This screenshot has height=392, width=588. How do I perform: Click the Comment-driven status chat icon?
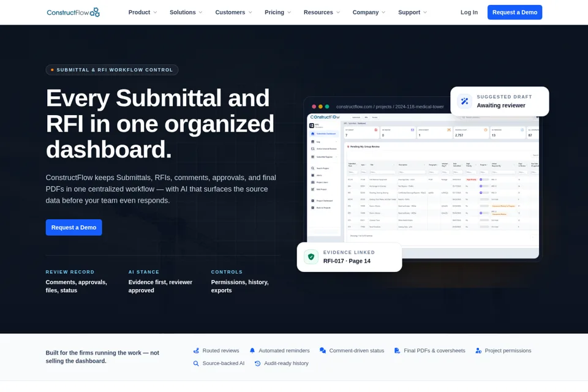coord(323,351)
